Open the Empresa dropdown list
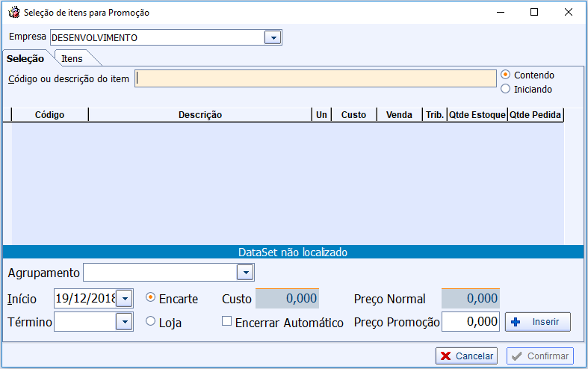This screenshot has height=369, width=588. coord(273,37)
